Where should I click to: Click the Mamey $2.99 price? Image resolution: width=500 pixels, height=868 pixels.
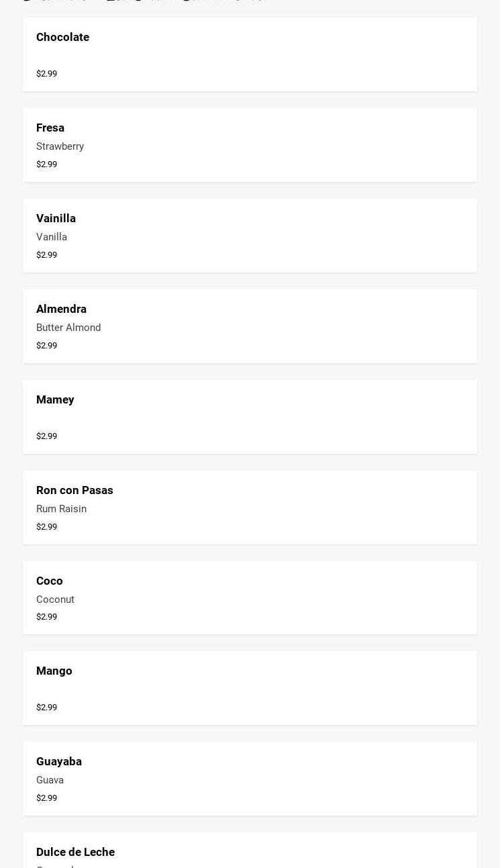[46, 436]
